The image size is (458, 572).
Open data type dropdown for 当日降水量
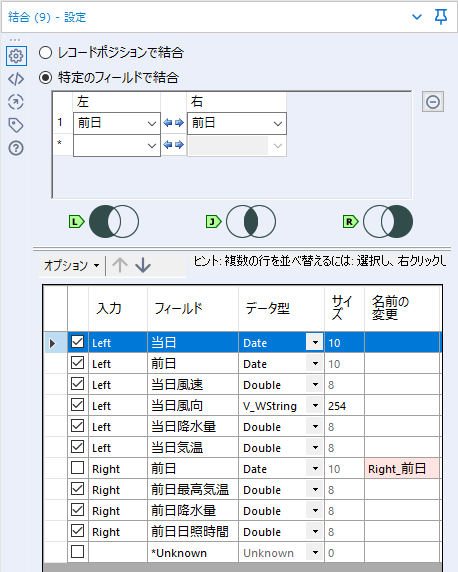[x=315, y=426]
